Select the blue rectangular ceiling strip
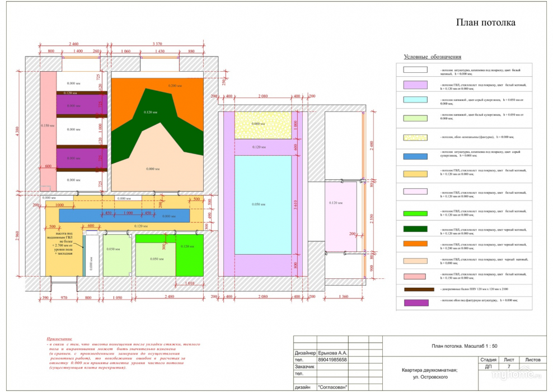The image size is (553, 392). click(124, 215)
